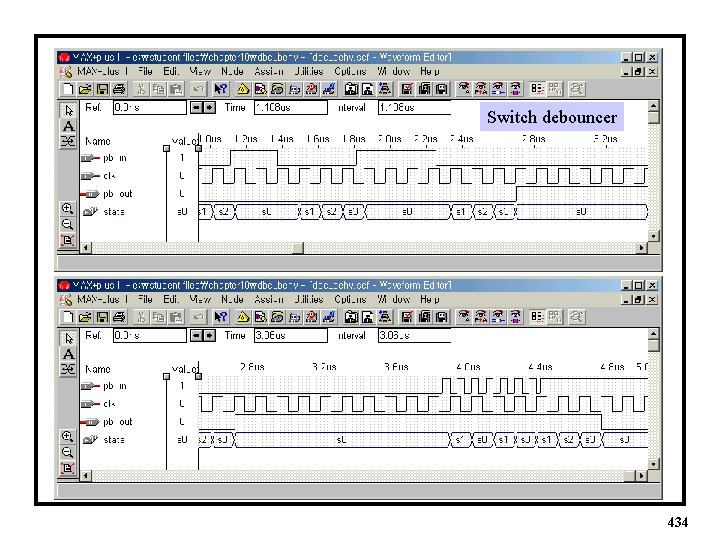
Task: Click Undo icon in 1.108us window toolbar
Action: click(x=198, y=89)
